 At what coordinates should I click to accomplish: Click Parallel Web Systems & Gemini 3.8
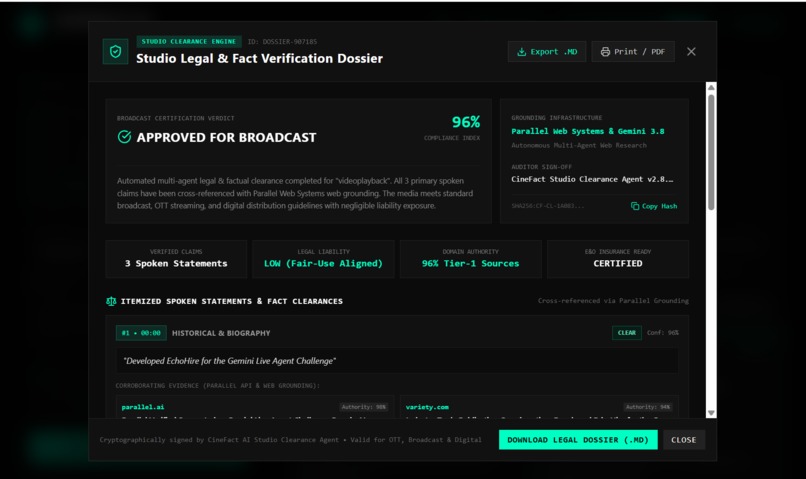point(588,132)
